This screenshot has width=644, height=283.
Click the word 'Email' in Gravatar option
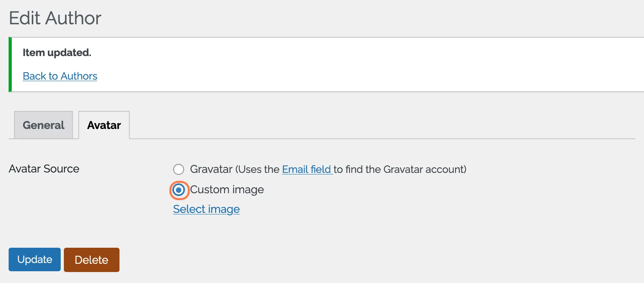pyautogui.click(x=295, y=169)
